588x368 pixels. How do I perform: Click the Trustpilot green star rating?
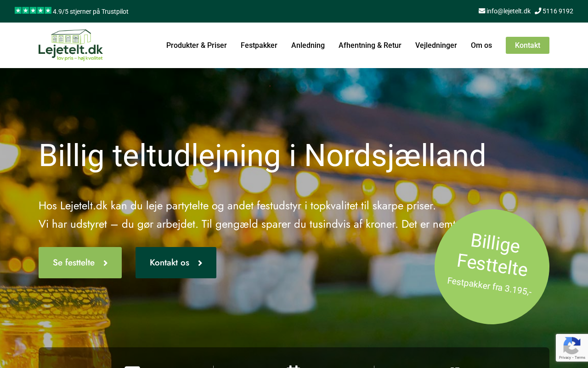coord(33,11)
